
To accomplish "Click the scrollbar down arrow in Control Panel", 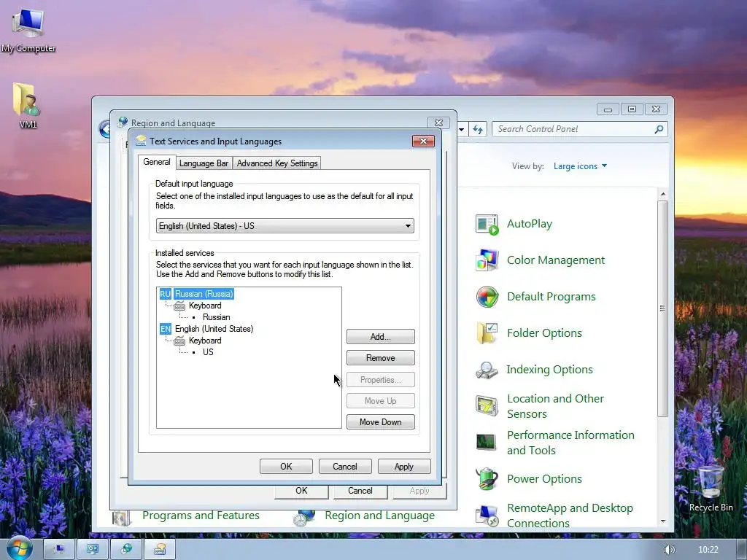I will click(x=662, y=521).
